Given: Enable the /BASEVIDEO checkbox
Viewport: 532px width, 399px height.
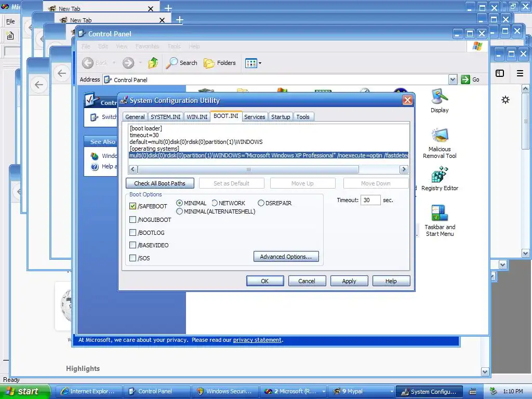Looking at the screenshot, I should click(x=132, y=245).
